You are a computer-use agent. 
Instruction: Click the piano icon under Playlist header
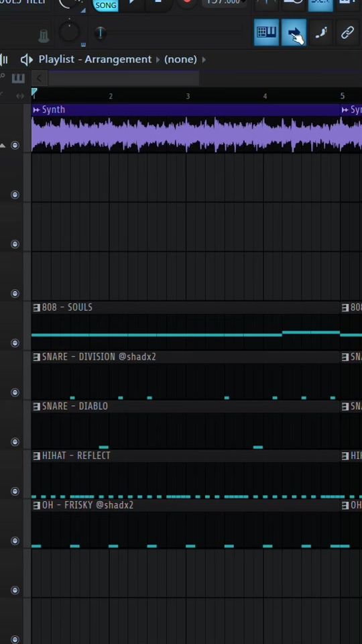click(x=18, y=78)
